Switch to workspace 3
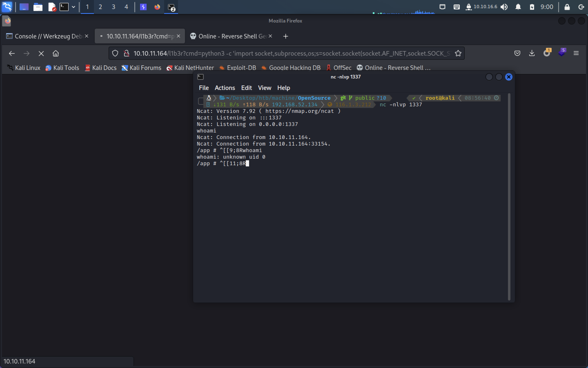 click(x=113, y=7)
